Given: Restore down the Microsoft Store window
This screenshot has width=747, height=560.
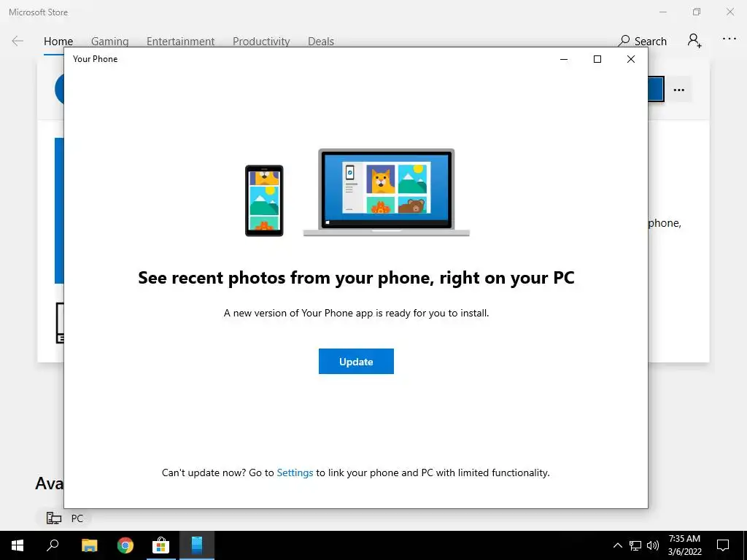Looking at the screenshot, I should (697, 12).
